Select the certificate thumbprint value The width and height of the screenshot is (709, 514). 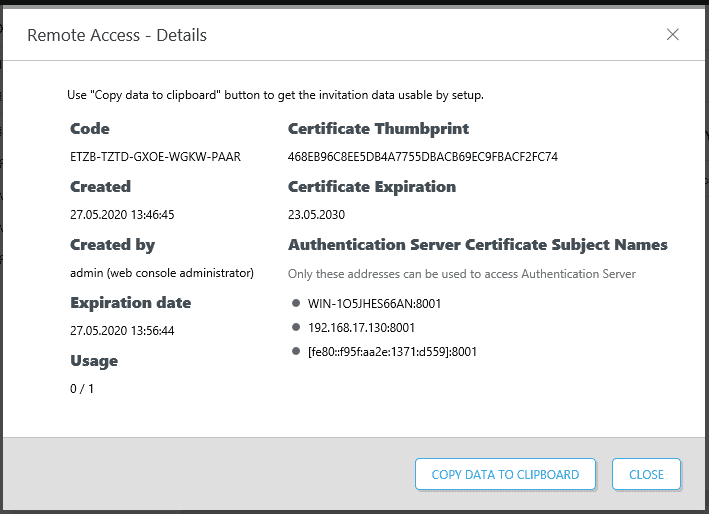point(422,157)
